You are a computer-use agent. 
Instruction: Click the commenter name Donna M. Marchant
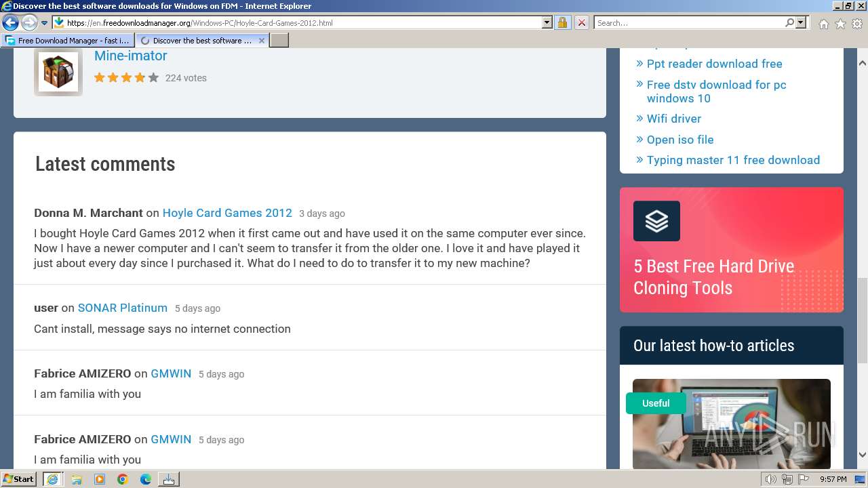coord(88,213)
